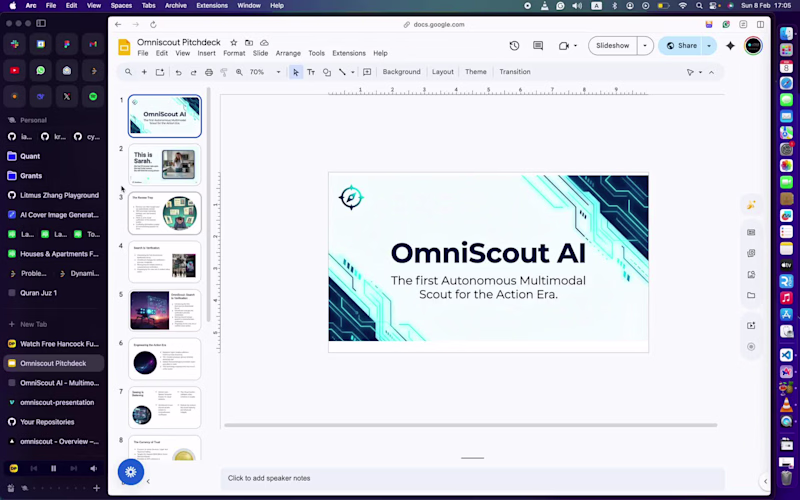Click the Wi-Fi icon in menu bar
This screenshot has height=500, width=800.
pyautogui.click(x=682, y=6)
